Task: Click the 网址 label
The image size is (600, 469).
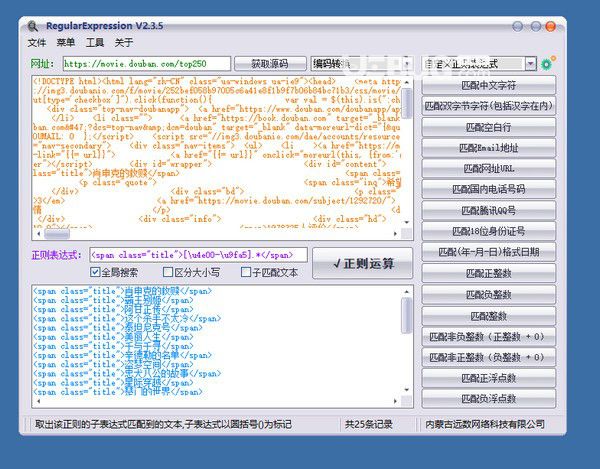Action: (42, 64)
